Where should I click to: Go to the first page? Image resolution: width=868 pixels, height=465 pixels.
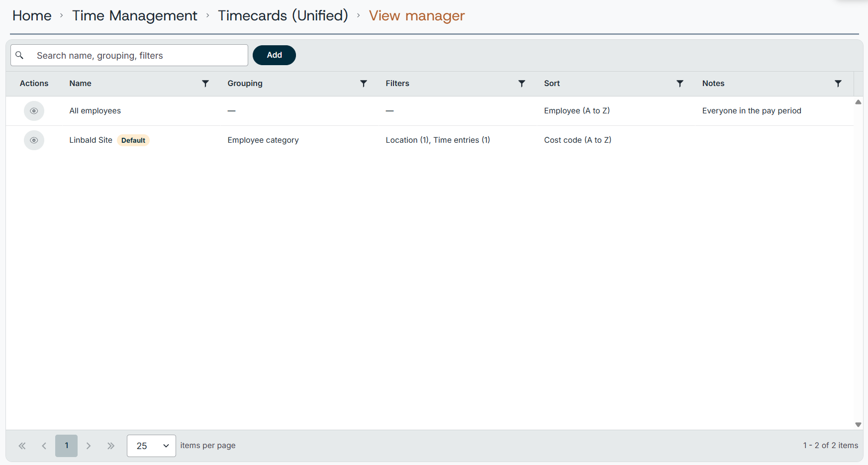tap(22, 446)
